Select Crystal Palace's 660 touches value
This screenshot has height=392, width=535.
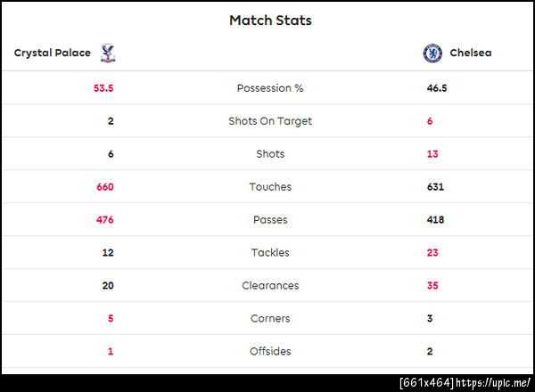105,187
